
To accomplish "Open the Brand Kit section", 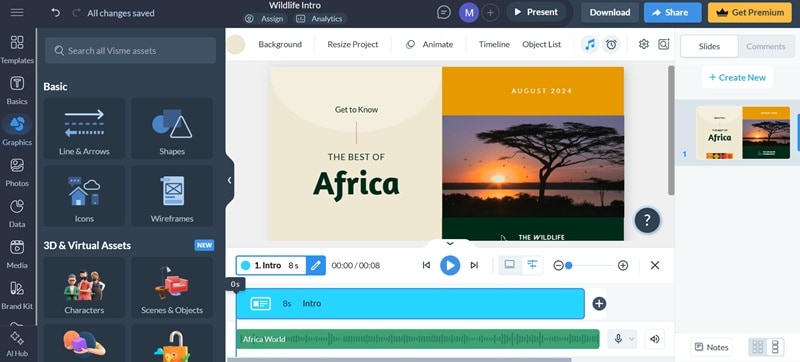I will pos(17,295).
